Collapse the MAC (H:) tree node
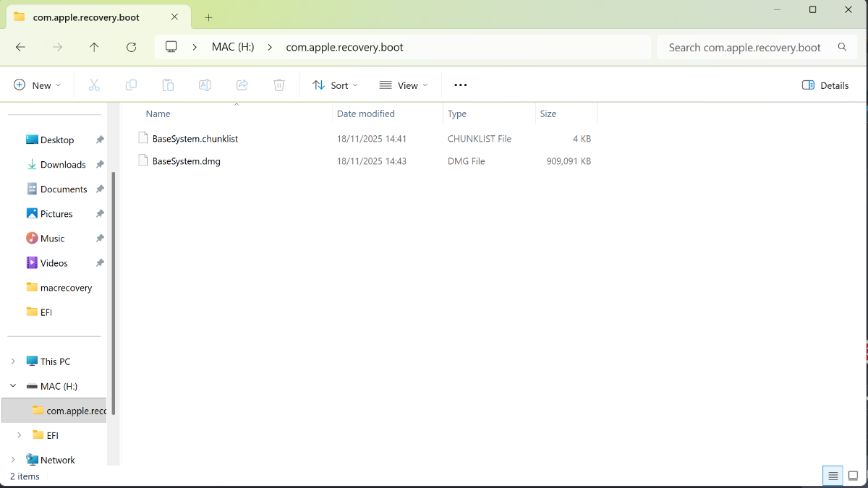 [x=13, y=386]
